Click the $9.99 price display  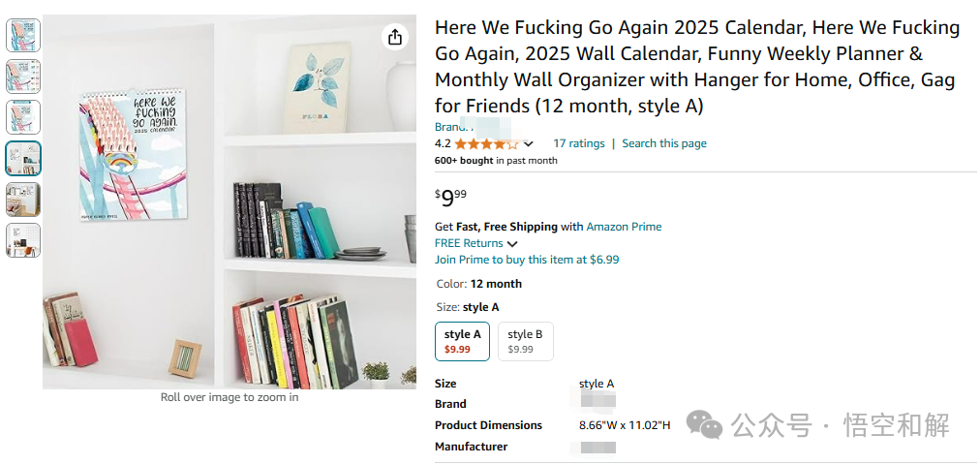[x=450, y=199]
